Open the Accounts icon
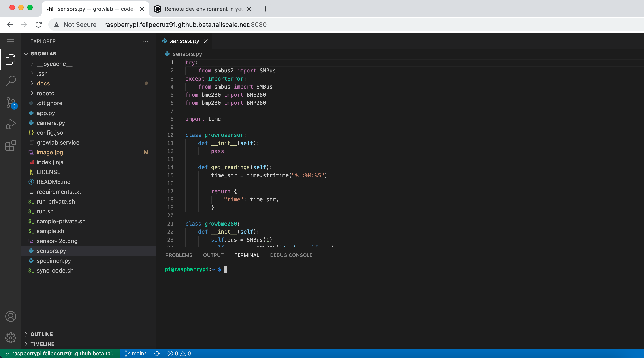This screenshot has width=644, height=358. (11, 316)
